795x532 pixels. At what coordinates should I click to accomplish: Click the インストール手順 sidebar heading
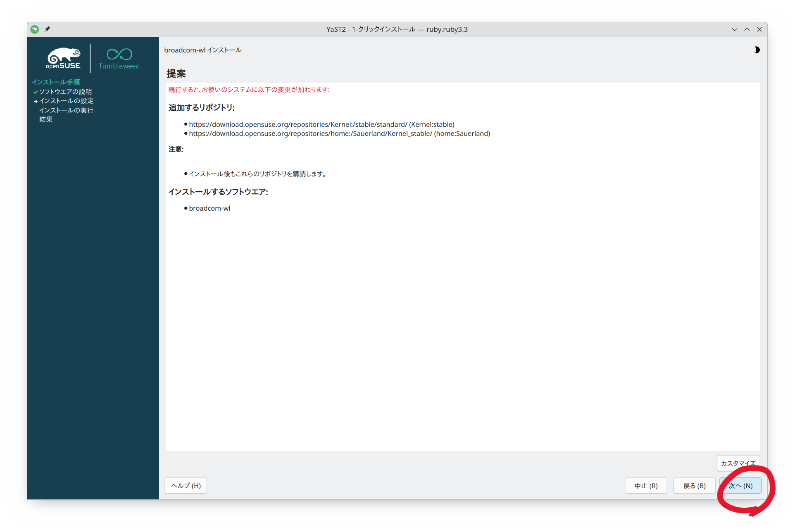click(56, 82)
